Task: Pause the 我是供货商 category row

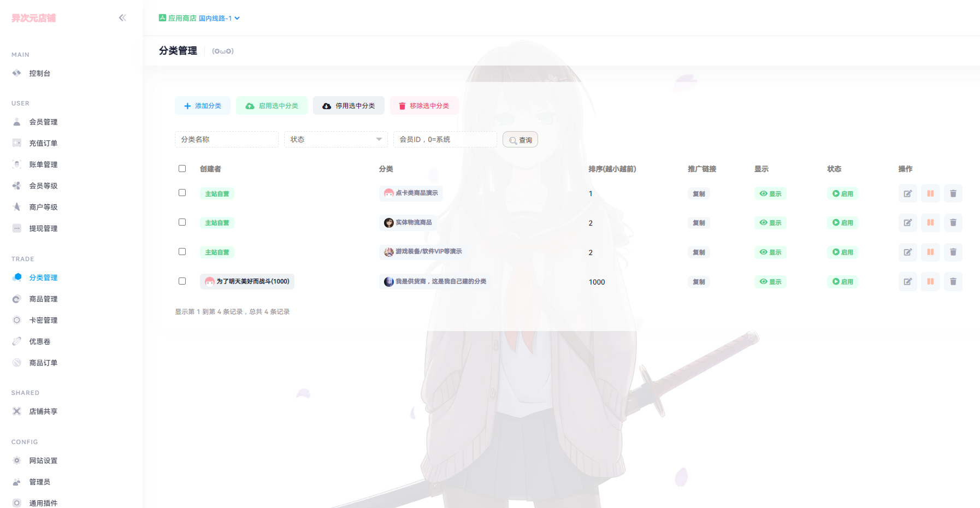Action: pos(930,282)
